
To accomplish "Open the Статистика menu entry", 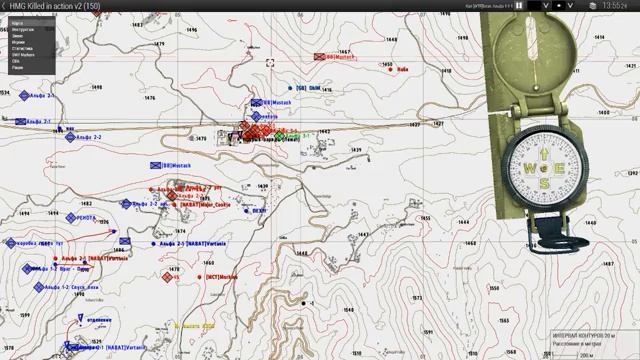I will pyautogui.click(x=31, y=48).
